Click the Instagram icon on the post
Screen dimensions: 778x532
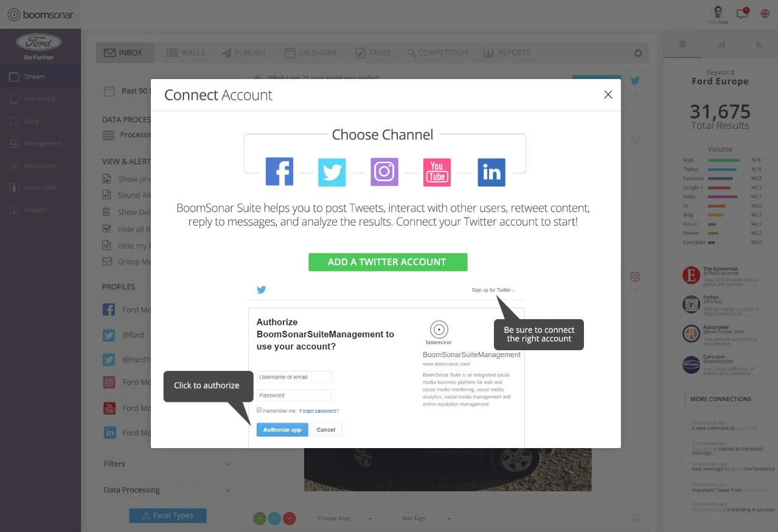click(x=635, y=277)
